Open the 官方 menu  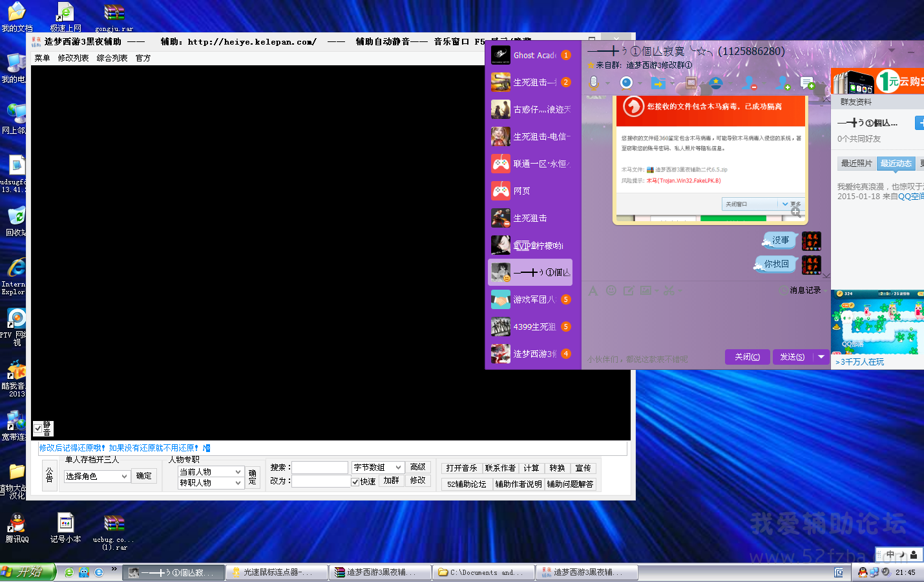point(143,58)
